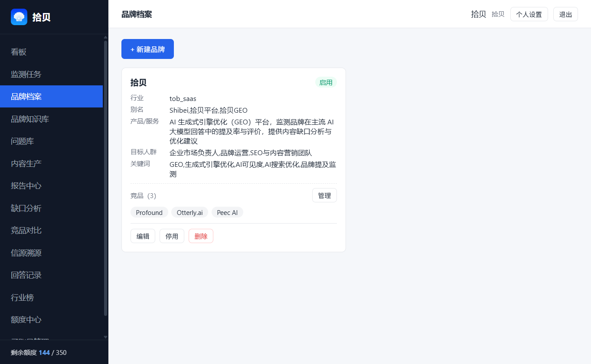Open 信源溯源 page
Screen dimensions: 591x364
(51, 253)
